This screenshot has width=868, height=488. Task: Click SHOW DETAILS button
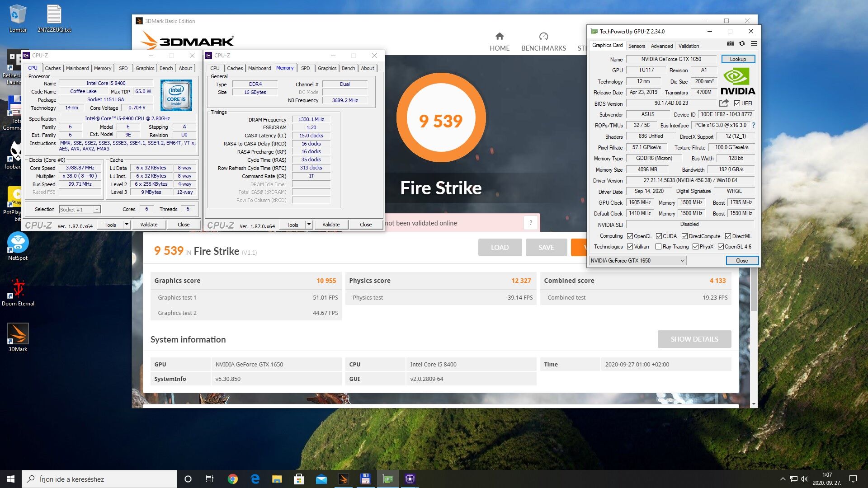point(694,339)
